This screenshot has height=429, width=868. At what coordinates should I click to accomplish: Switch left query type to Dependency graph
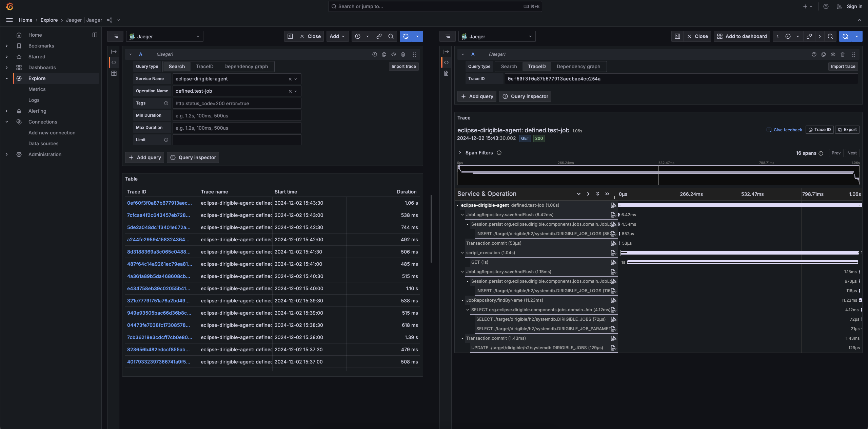click(x=246, y=67)
